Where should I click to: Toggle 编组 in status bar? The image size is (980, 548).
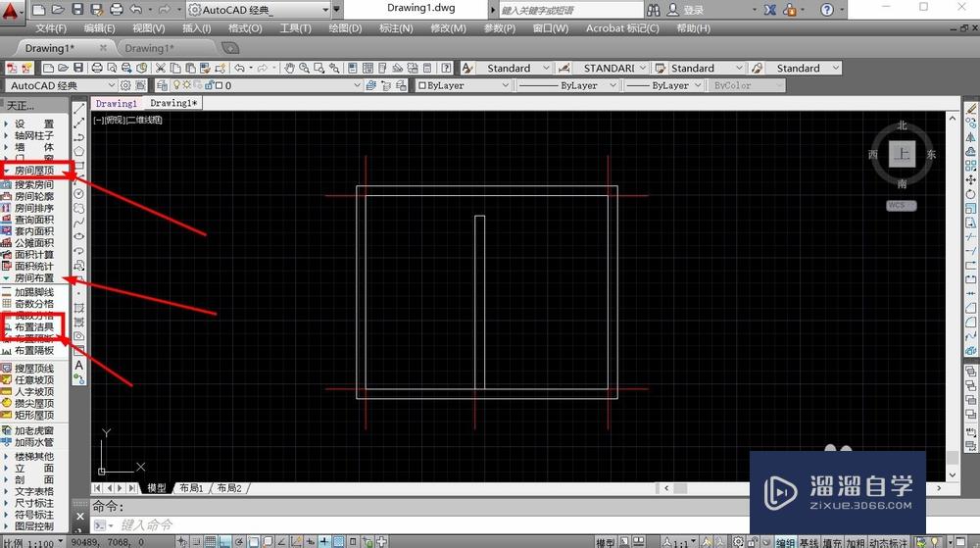click(x=785, y=542)
